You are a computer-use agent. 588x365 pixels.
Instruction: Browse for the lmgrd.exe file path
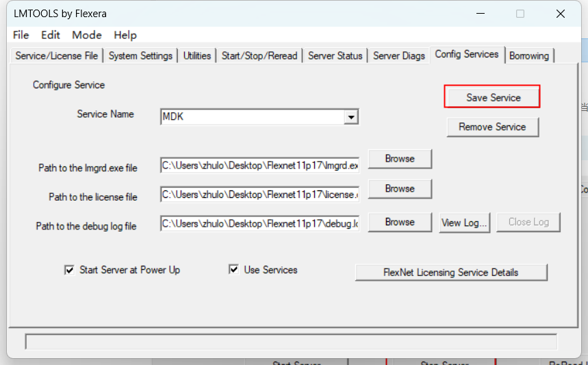[400, 158]
